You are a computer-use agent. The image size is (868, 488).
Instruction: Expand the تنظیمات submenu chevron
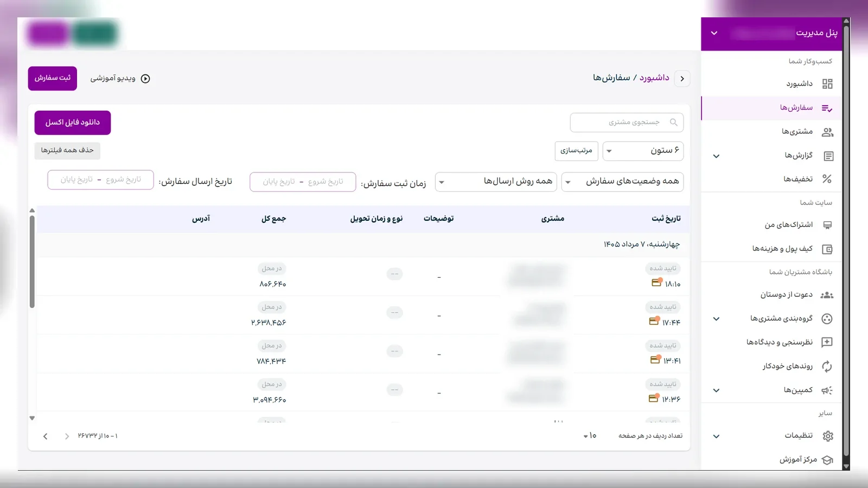pos(716,436)
